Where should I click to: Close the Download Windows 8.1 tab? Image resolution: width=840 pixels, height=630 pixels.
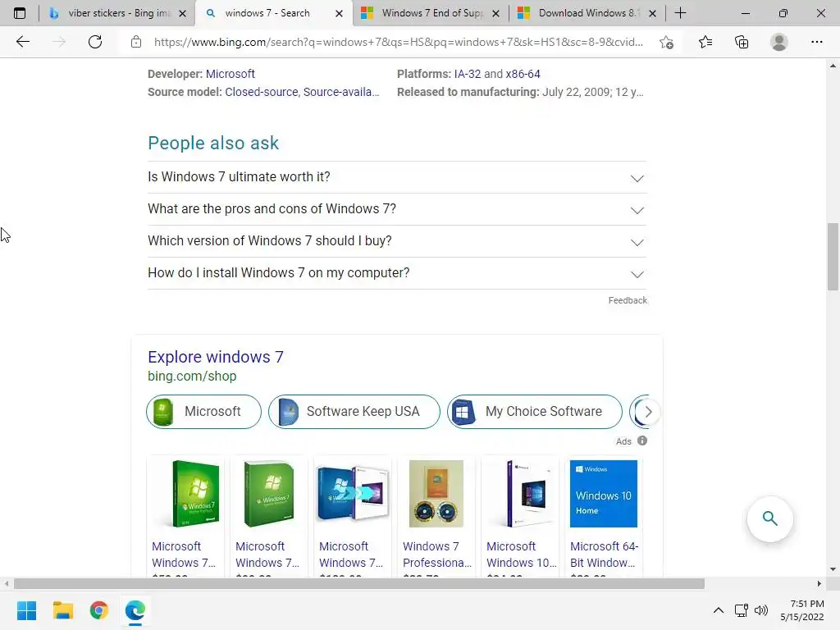coord(652,13)
